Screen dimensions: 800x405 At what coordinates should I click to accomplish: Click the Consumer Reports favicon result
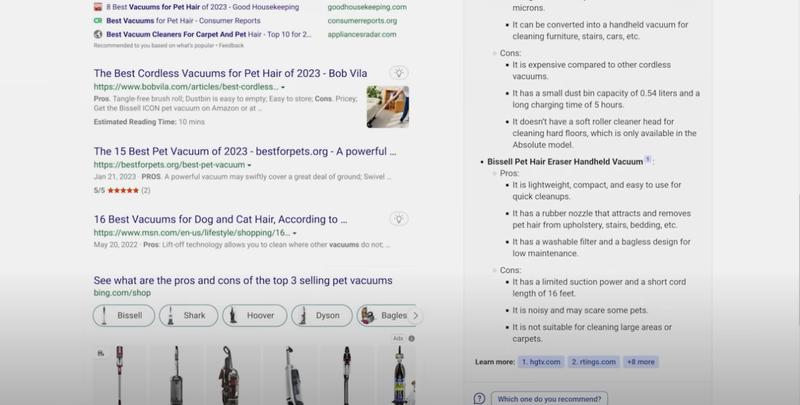(98, 19)
